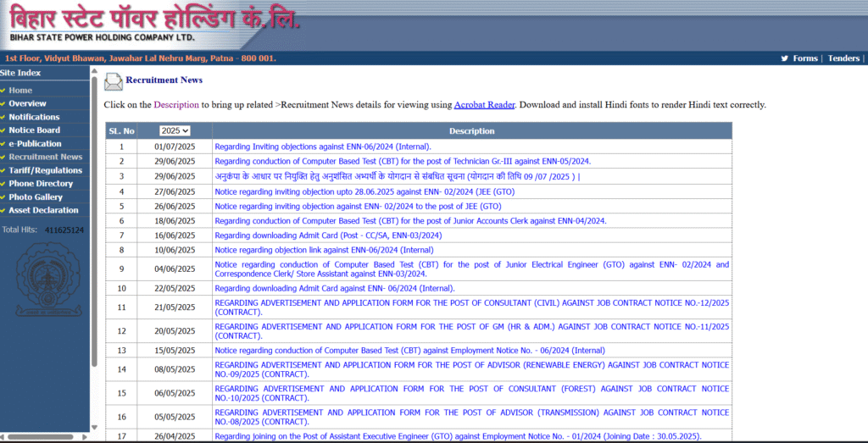The image size is (868, 443).
Task: Open CBT notice for Junior Accounts Clerk
Action: tap(411, 221)
